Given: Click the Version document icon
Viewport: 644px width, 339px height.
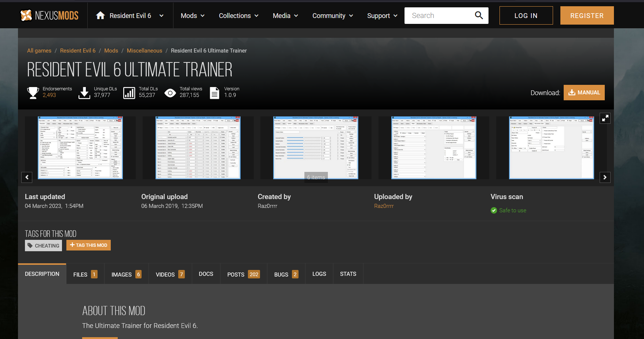Looking at the screenshot, I should 215,93.
